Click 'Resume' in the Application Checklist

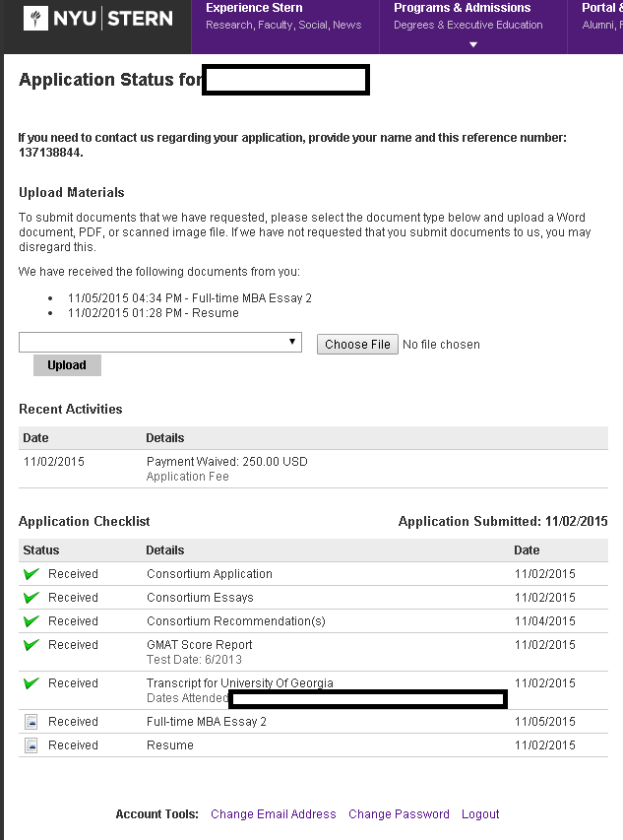pyautogui.click(x=170, y=745)
